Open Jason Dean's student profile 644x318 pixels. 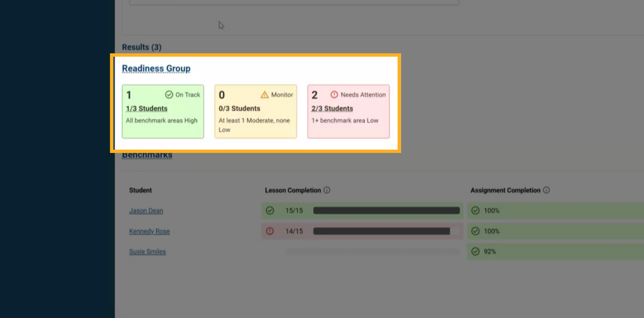[146, 210]
